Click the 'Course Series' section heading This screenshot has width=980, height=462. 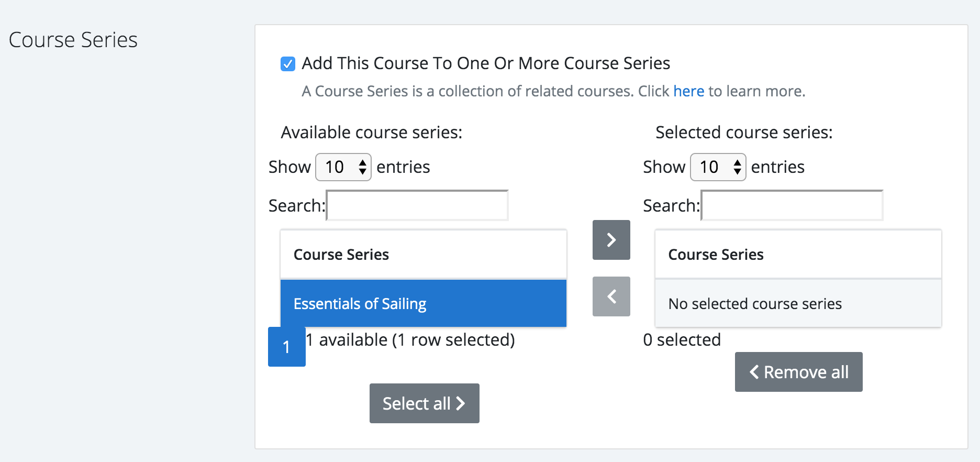coord(73,40)
